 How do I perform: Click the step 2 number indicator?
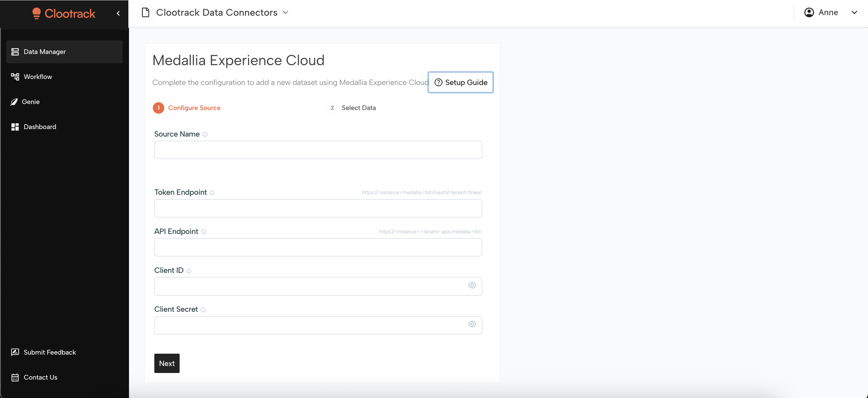pyautogui.click(x=332, y=108)
